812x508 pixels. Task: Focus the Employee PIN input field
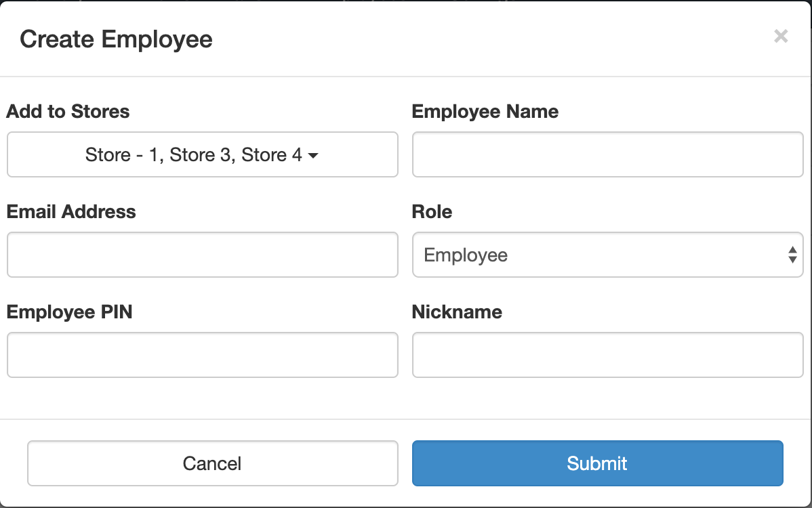pos(203,355)
